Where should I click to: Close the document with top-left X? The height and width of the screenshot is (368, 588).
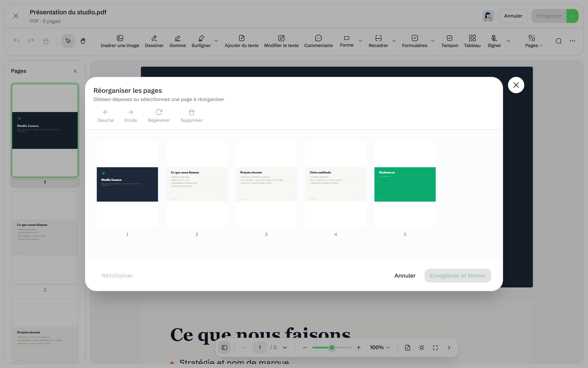pyautogui.click(x=16, y=16)
